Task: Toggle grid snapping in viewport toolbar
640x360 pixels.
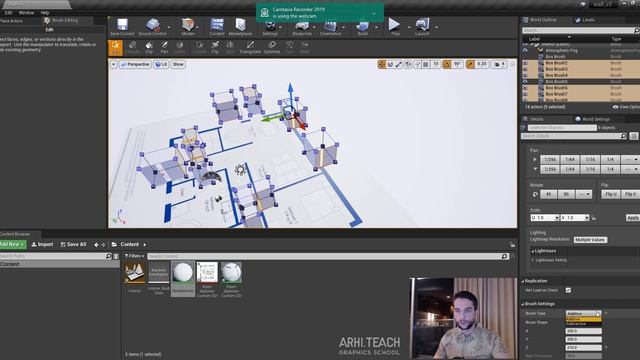Action: tap(426, 64)
